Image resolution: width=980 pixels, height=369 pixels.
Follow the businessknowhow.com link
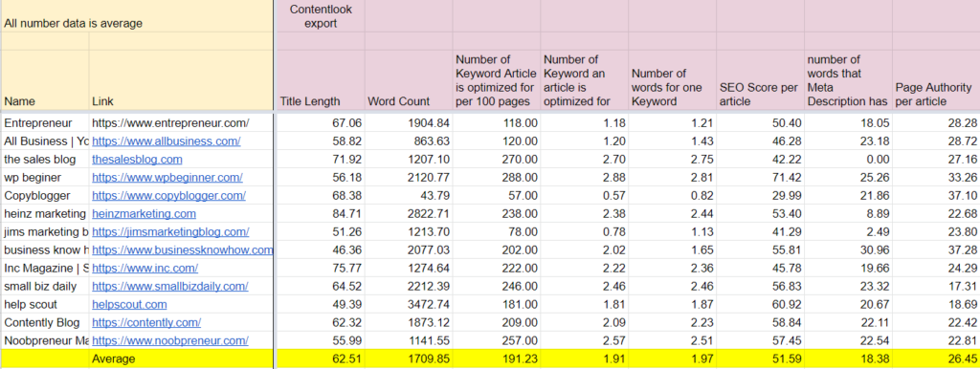pos(183,250)
